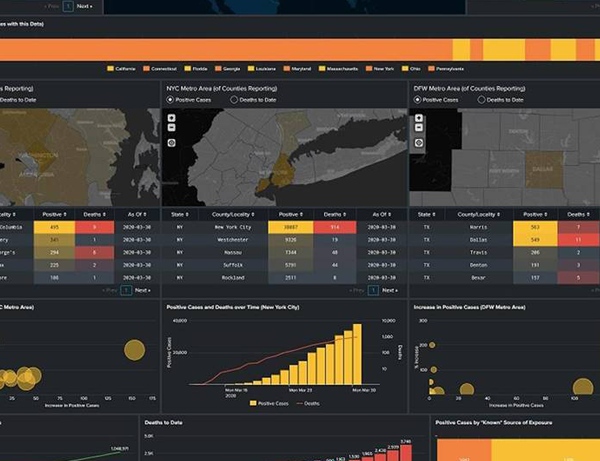Zoom out on the DFW Metro map

(418, 128)
